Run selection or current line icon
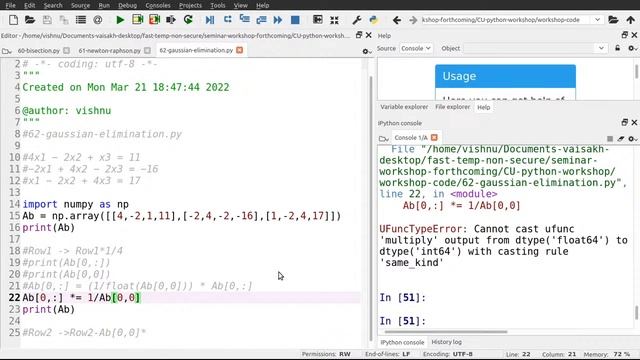 point(171,20)
